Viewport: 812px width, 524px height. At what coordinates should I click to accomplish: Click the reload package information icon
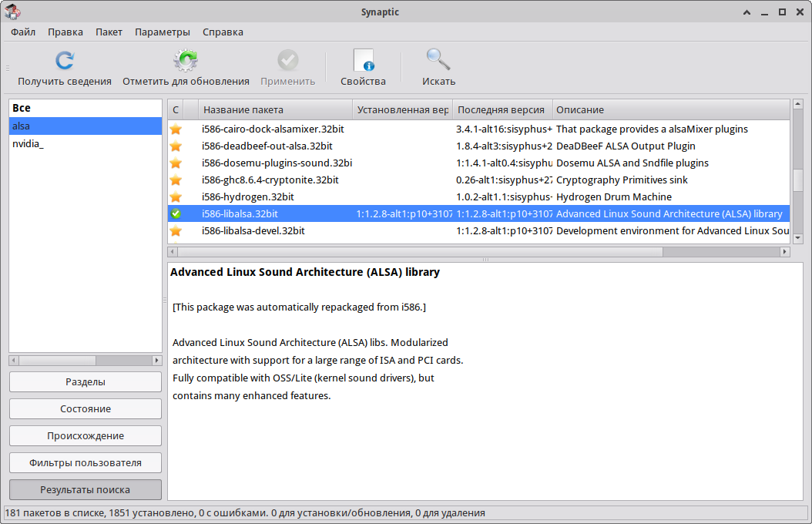point(65,61)
